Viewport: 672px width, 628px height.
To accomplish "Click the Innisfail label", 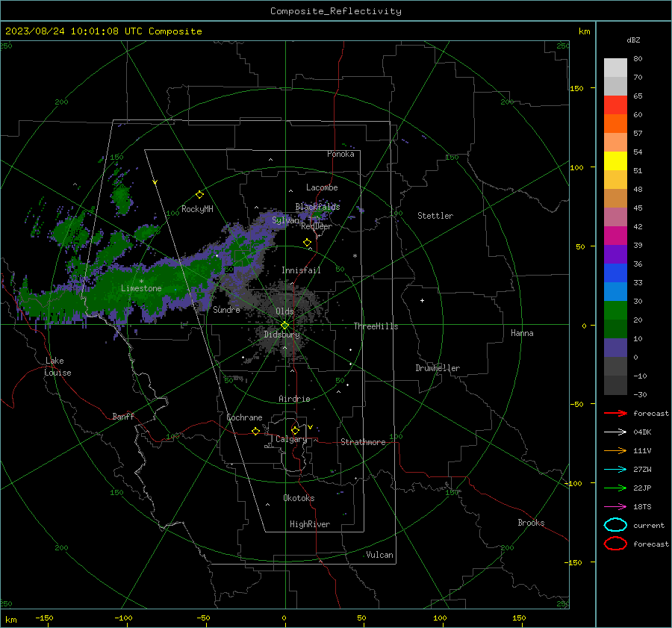I will click(301, 270).
